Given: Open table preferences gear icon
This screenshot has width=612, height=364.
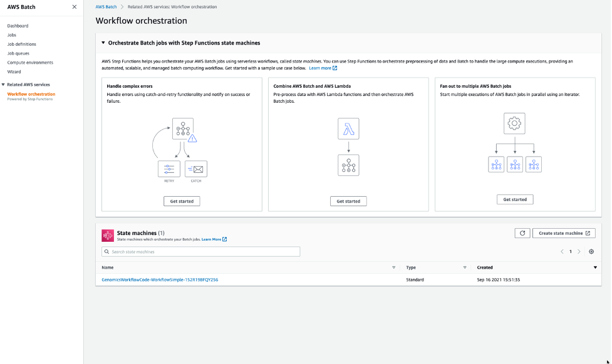Looking at the screenshot, I should [591, 251].
